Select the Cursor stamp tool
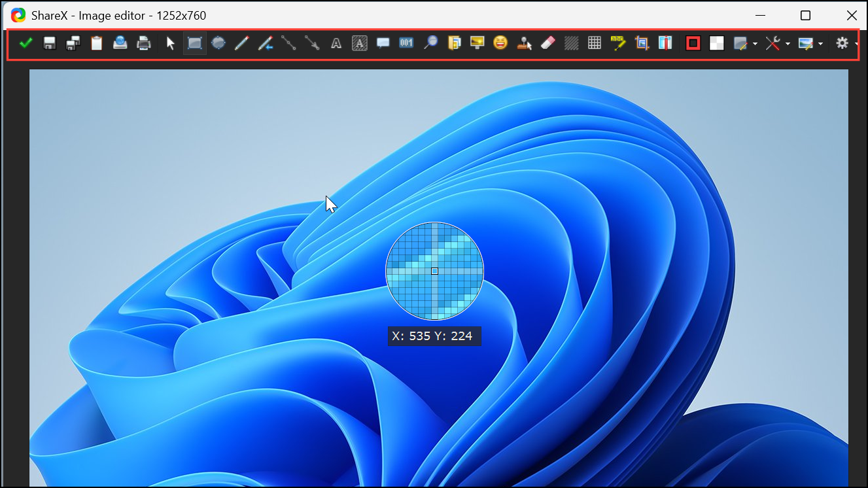868x488 pixels. coord(524,43)
